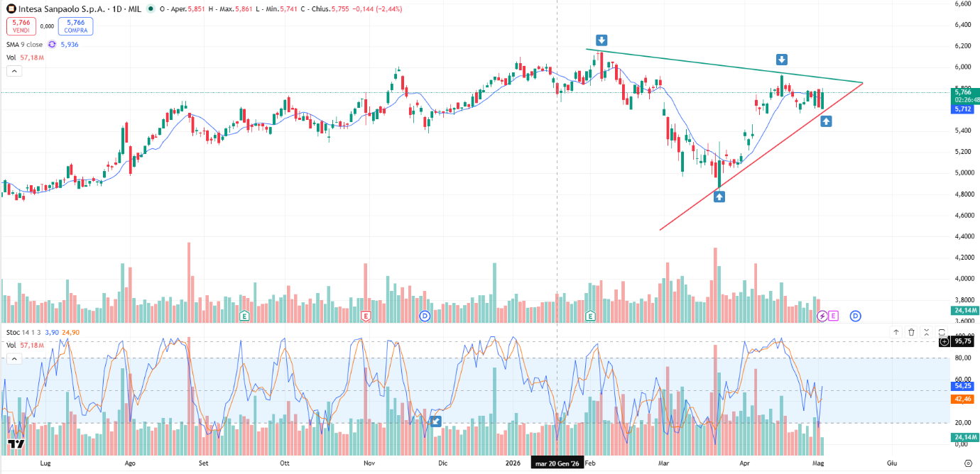The width and height of the screenshot is (980, 474).
Task: Collapse the Stoc pane legend with chevron
Action: 13,359
